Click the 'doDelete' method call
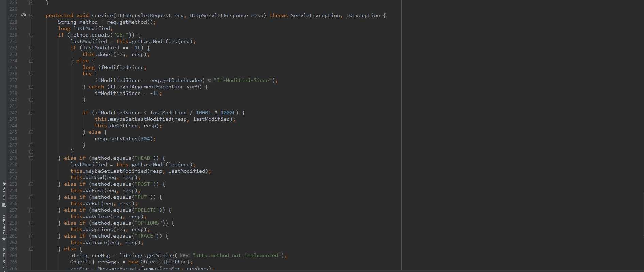Viewport: 644px width, 272px height. click(97, 216)
